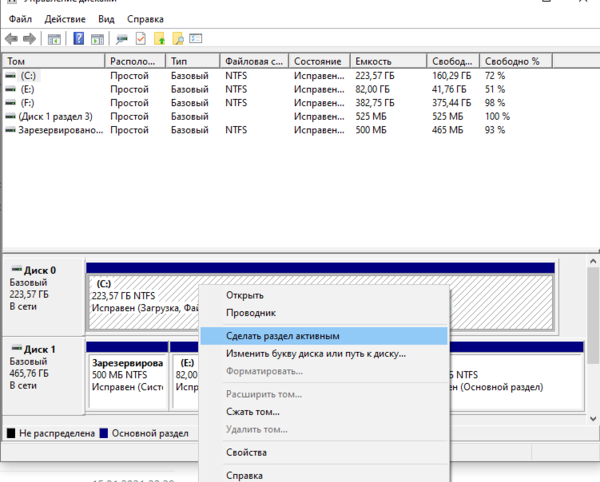Click the checkmark properties toolbar icon

click(x=141, y=39)
